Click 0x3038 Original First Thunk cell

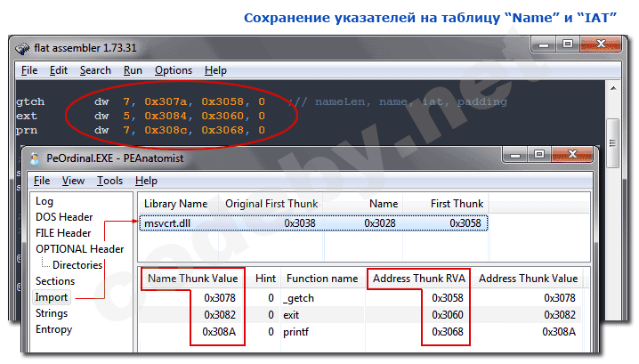click(300, 223)
